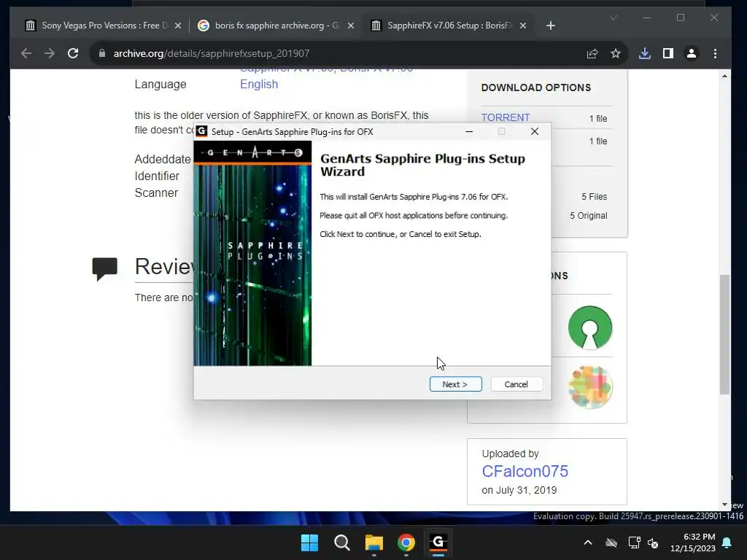Open the TORRENT download link
Viewport: 747px width, 560px height.
coord(506,117)
